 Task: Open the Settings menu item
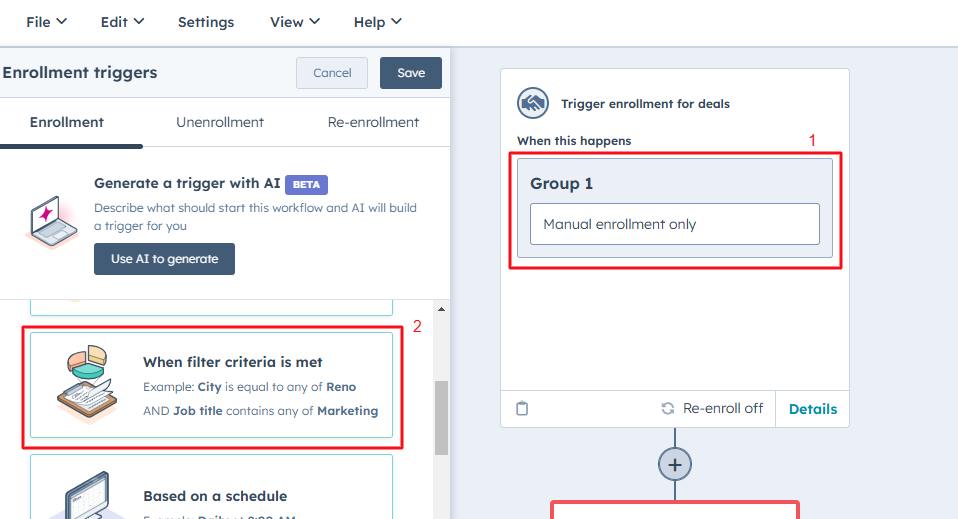(x=206, y=21)
